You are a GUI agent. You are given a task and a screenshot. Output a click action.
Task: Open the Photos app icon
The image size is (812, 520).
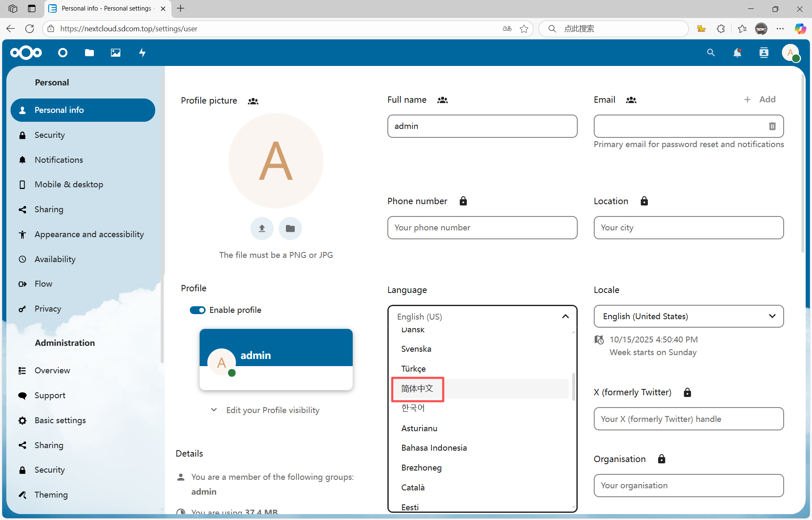pyautogui.click(x=115, y=53)
